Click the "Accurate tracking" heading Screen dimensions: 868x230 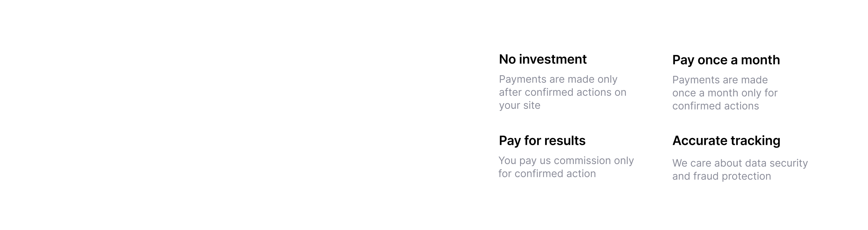click(726, 141)
